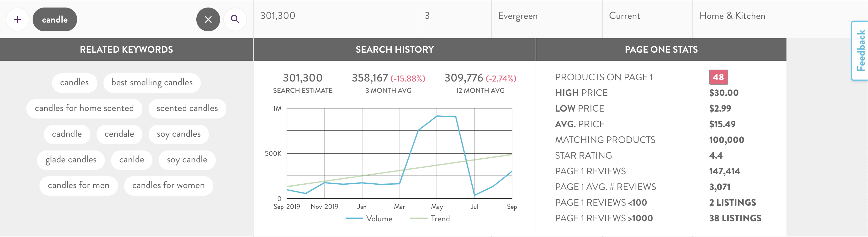Screen dimensions: 868x237
Task: Clear search with the X icon
Action: pyautogui.click(x=208, y=19)
